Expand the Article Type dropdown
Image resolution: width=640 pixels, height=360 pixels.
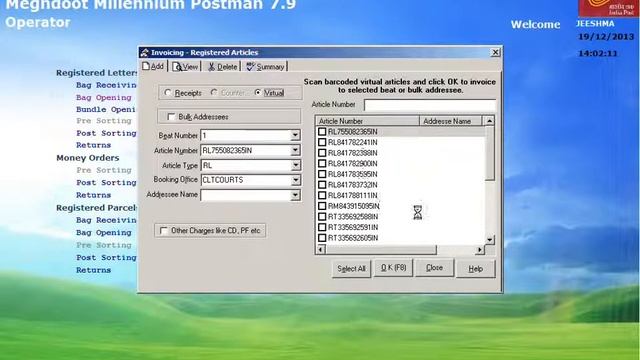[x=295, y=165]
